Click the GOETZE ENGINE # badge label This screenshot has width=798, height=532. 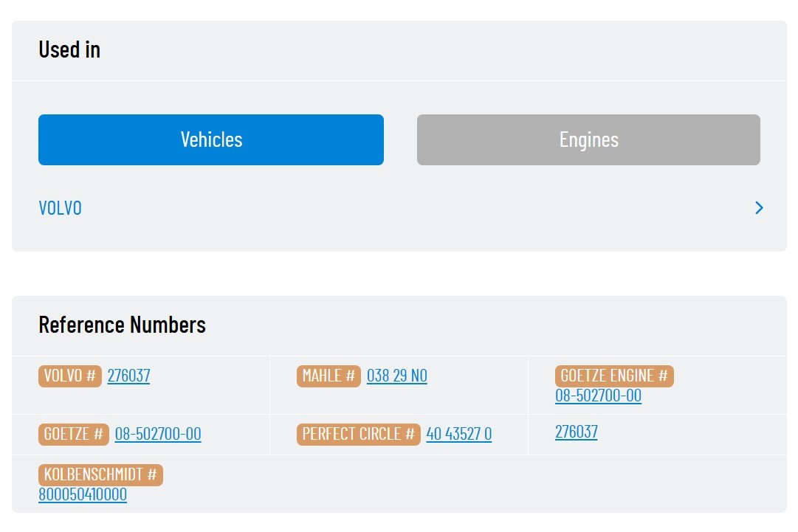614,376
